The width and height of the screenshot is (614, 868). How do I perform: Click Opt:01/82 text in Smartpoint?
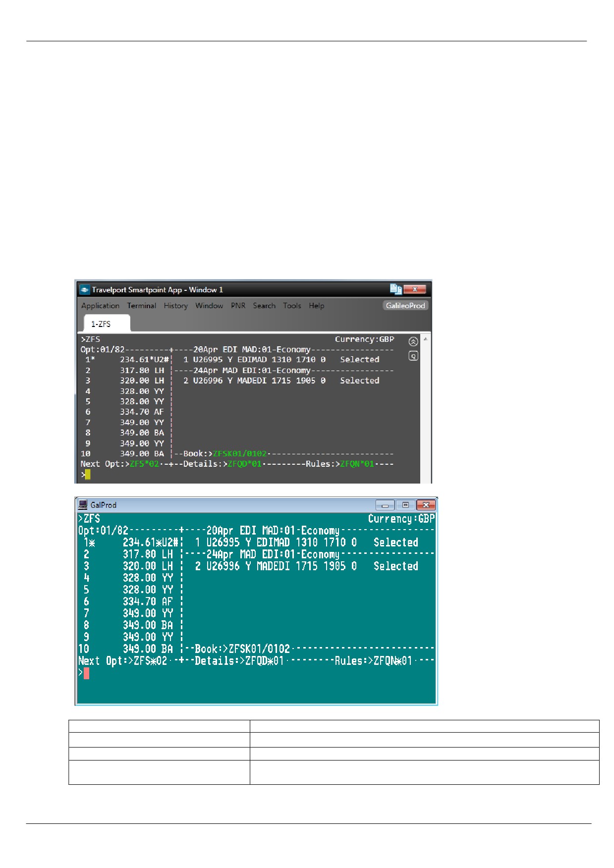click(x=103, y=350)
